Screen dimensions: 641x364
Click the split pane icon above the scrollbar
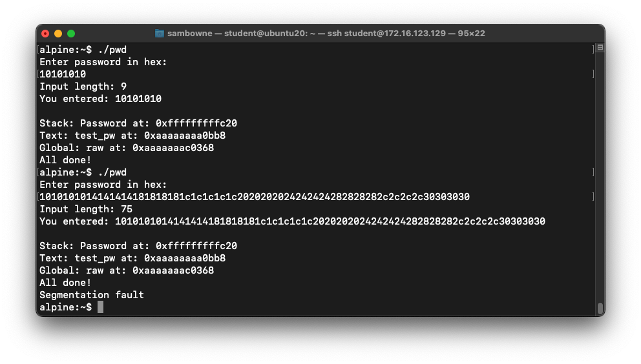[600, 48]
